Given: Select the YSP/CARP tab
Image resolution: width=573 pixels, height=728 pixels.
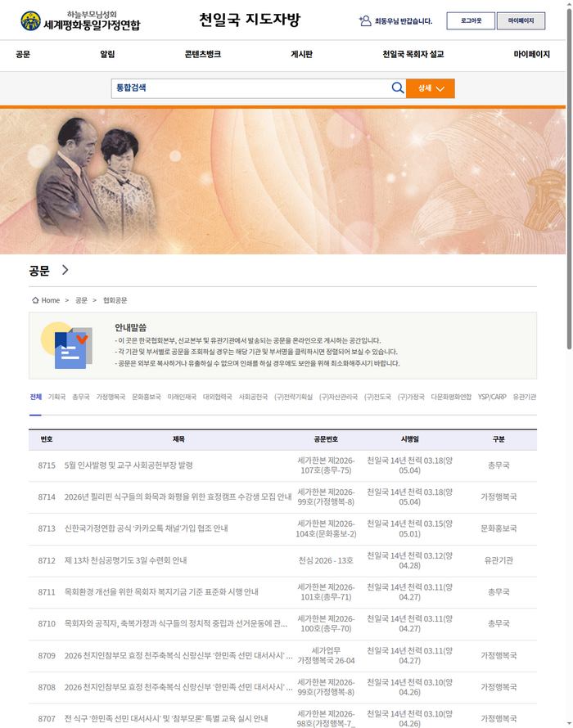Looking at the screenshot, I should [x=492, y=397].
